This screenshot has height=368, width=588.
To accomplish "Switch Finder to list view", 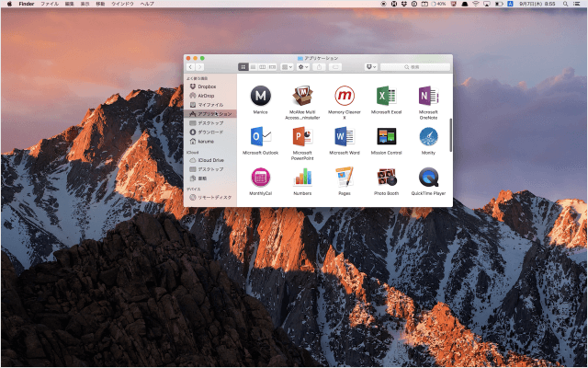I will click(x=253, y=67).
